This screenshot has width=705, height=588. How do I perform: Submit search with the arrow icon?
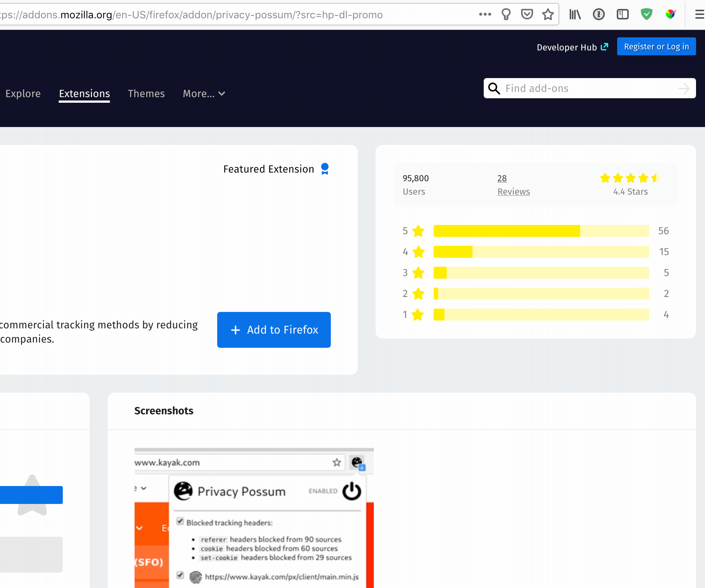pyautogui.click(x=684, y=89)
